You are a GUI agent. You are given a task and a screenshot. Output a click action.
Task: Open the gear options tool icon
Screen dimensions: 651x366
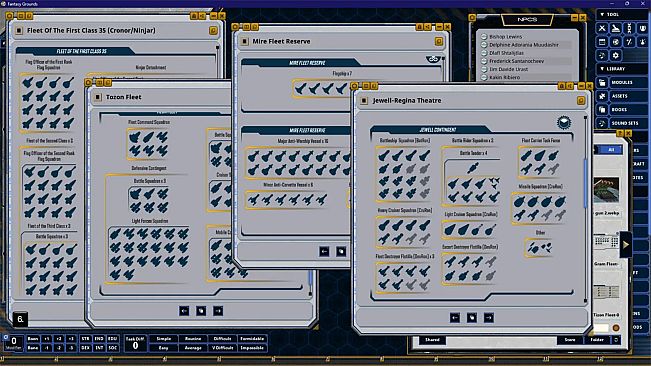coord(616,55)
